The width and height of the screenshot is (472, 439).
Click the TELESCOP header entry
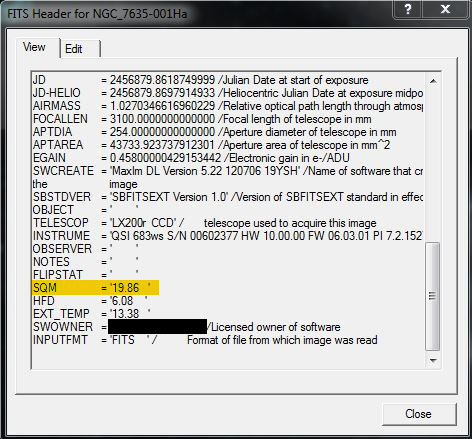[205, 223]
